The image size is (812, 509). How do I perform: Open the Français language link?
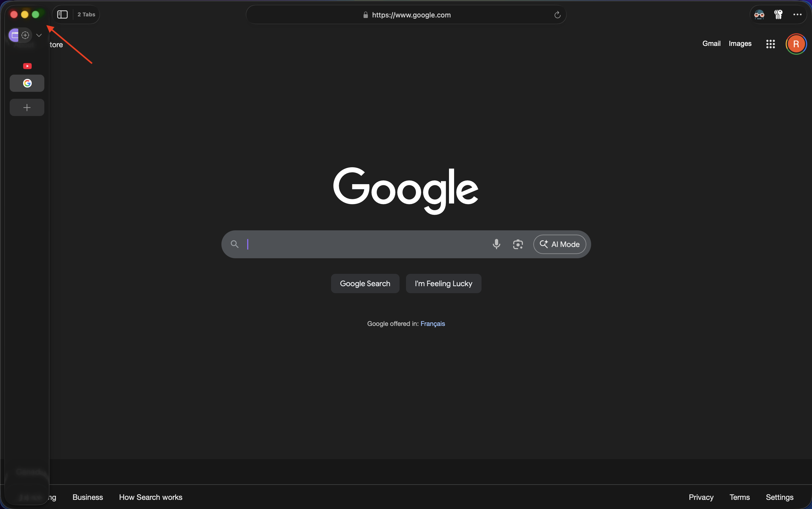coord(433,323)
